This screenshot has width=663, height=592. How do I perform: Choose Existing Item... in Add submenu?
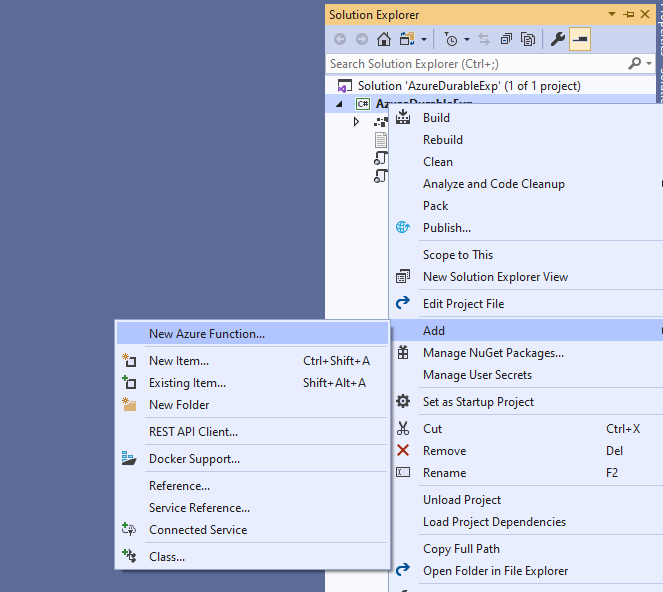coord(187,383)
